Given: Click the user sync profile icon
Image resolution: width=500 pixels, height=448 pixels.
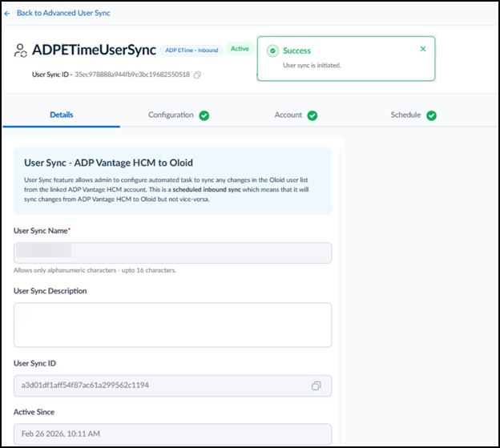Looking at the screenshot, I should click(20, 50).
